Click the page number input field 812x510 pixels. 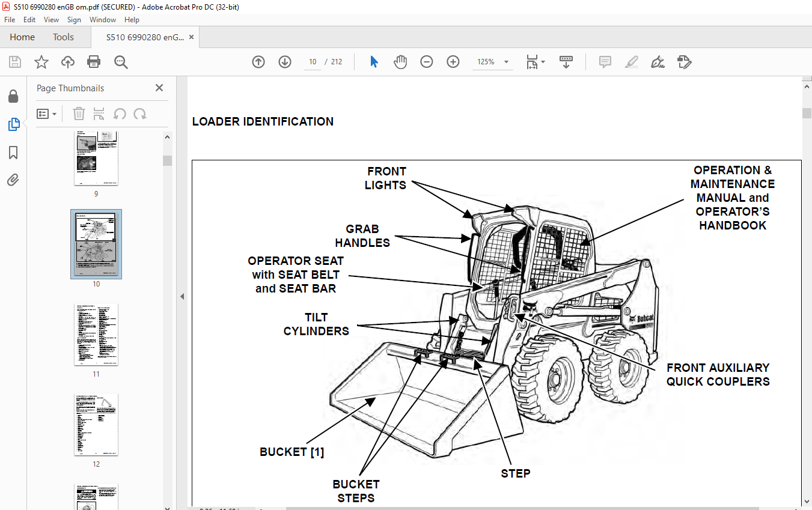coord(313,62)
